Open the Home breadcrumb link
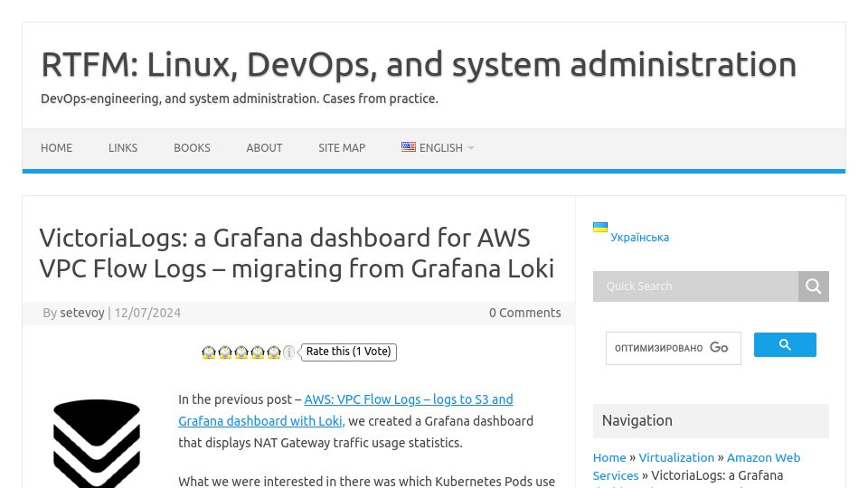 (x=609, y=457)
